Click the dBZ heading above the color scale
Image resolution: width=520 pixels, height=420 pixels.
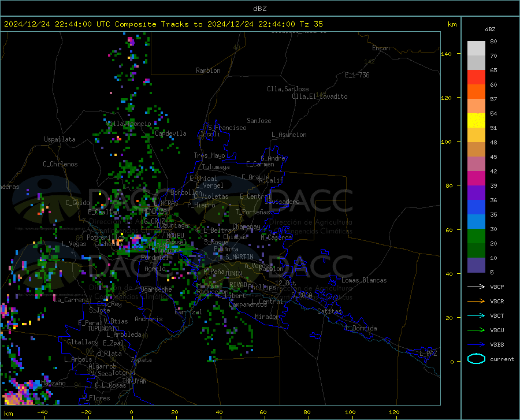coord(490,29)
